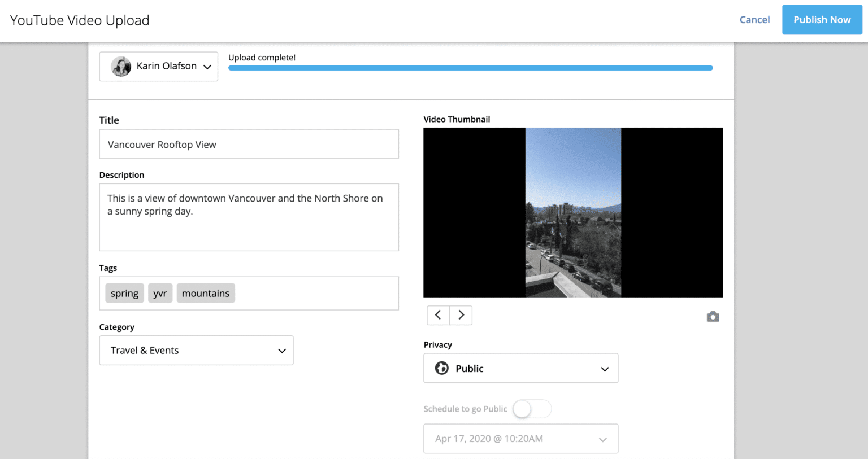The image size is (868, 459).
Task: Click the Cancel link
Action: (x=754, y=20)
